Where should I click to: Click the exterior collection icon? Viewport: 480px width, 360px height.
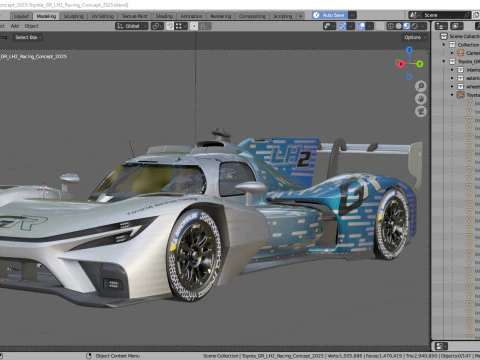click(461, 78)
